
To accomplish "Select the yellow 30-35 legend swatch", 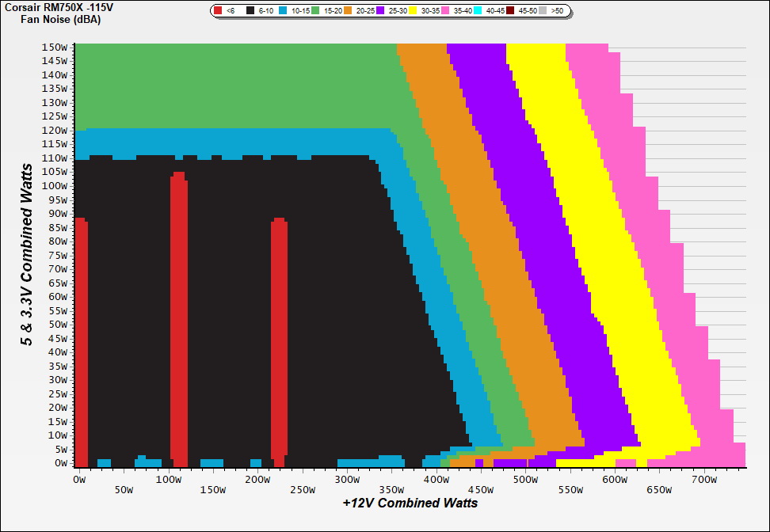I will (412, 11).
